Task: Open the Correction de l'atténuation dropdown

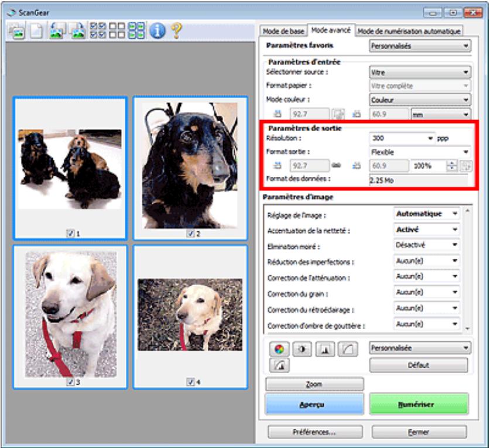Action: click(x=426, y=276)
